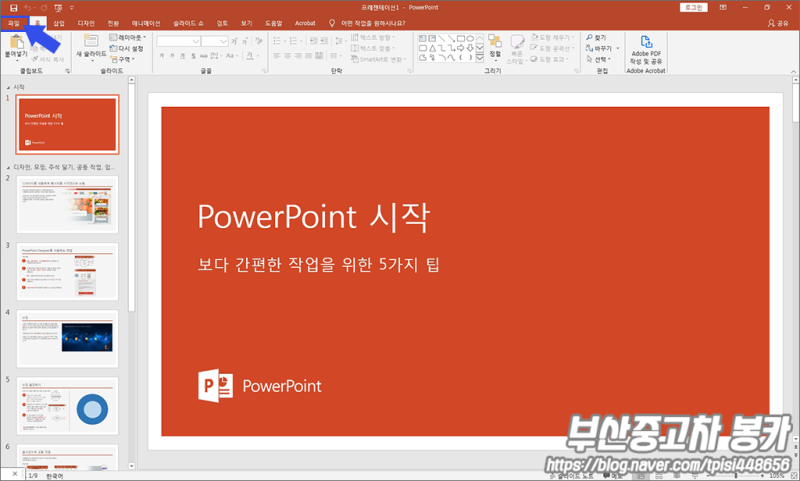
Task: Open the font size combo box
Action: pos(214,41)
